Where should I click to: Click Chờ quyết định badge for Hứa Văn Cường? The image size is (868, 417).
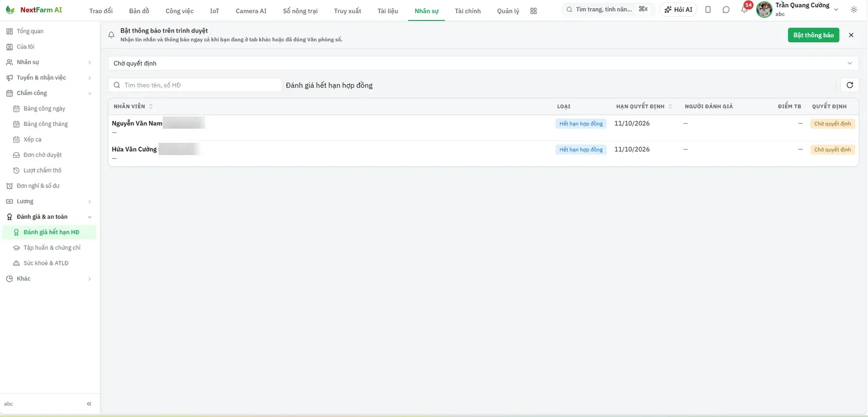pyautogui.click(x=833, y=150)
